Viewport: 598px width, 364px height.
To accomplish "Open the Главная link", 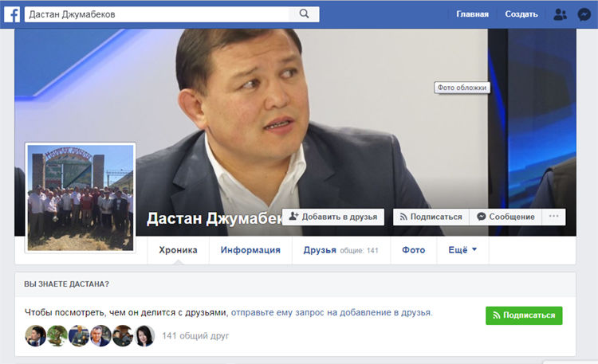I will 472,14.
